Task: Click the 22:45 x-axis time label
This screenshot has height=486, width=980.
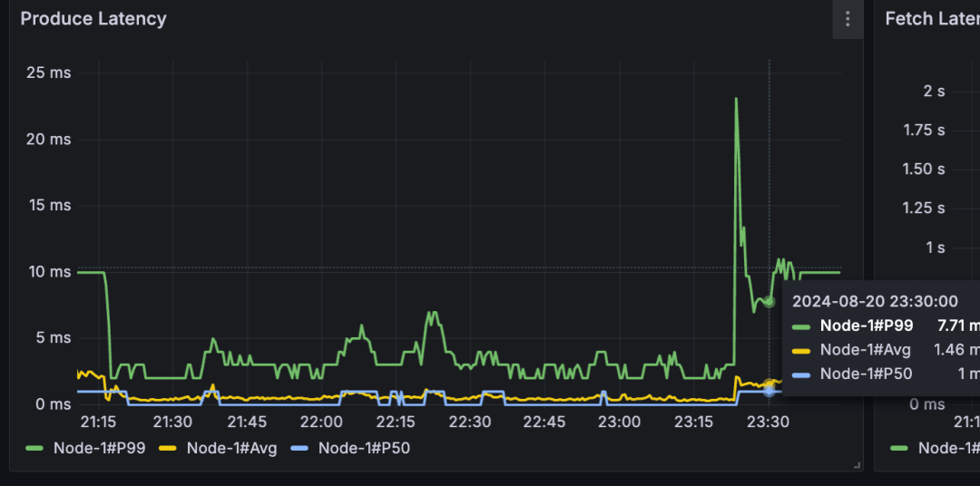Action: click(545, 422)
